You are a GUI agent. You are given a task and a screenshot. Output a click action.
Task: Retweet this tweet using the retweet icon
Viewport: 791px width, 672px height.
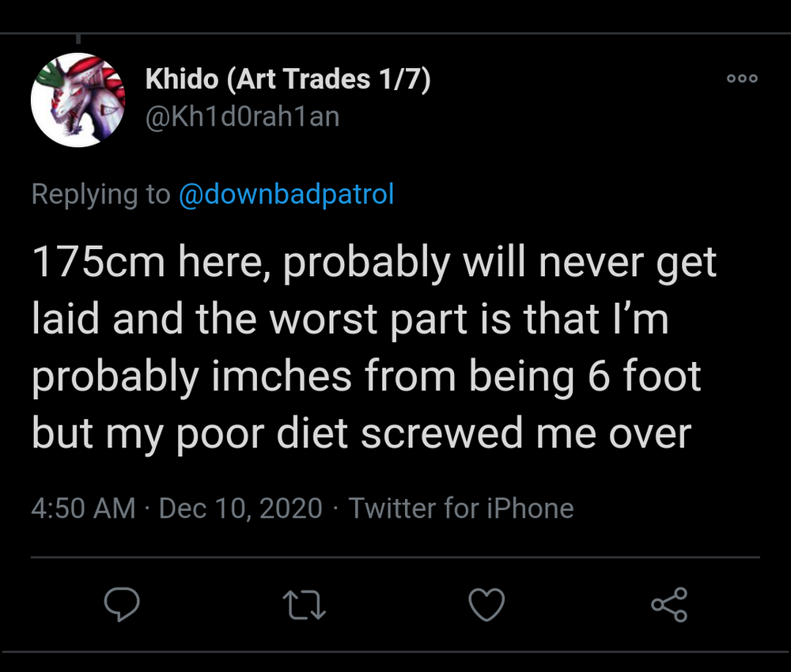pyautogui.click(x=305, y=605)
